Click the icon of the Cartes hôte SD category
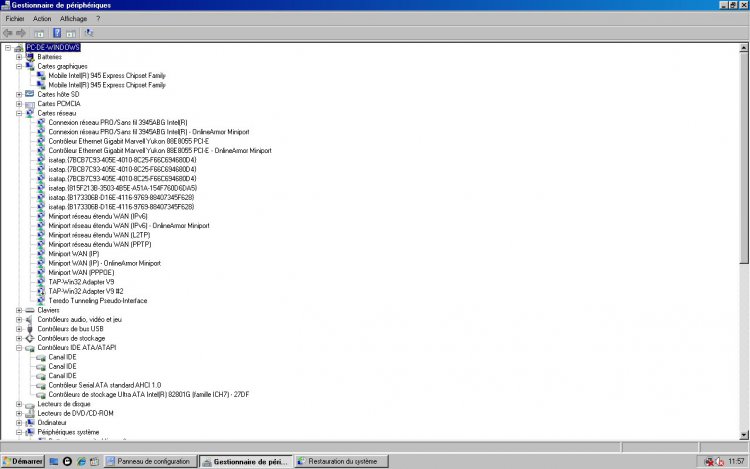The image size is (750, 469). (30, 94)
